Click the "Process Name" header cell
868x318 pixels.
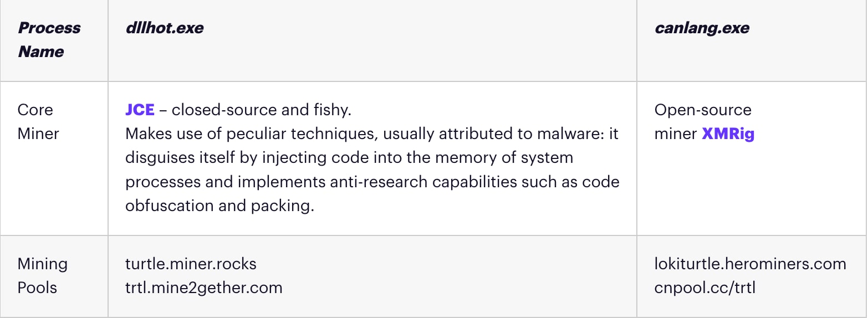pyautogui.click(x=49, y=39)
